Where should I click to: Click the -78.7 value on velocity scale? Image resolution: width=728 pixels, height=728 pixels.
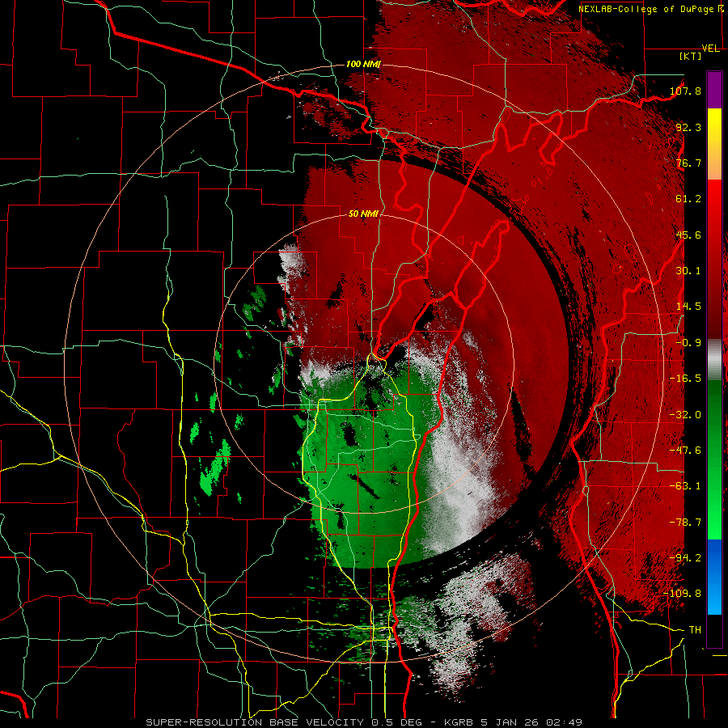[685, 523]
